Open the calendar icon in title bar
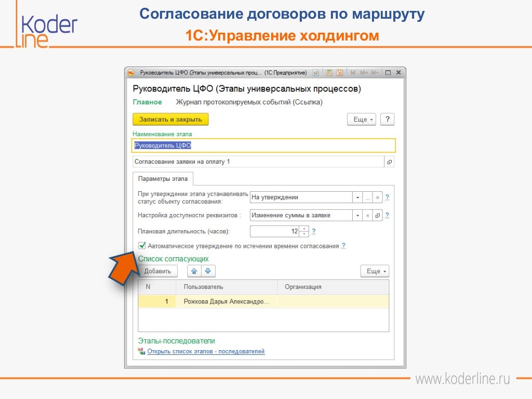Image resolution: width=532 pixels, height=399 pixels. click(x=340, y=73)
